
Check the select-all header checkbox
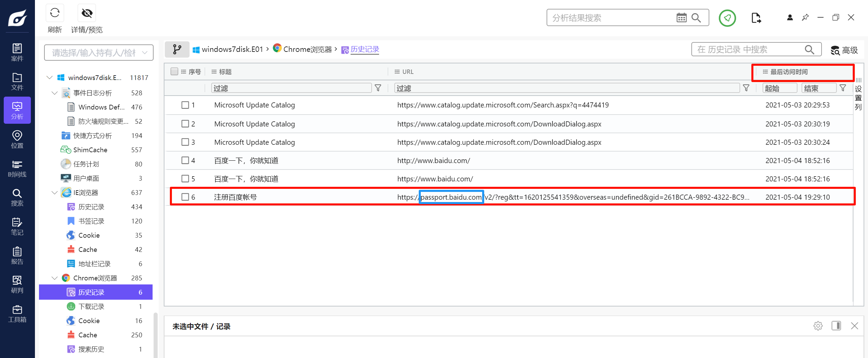click(x=174, y=72)
